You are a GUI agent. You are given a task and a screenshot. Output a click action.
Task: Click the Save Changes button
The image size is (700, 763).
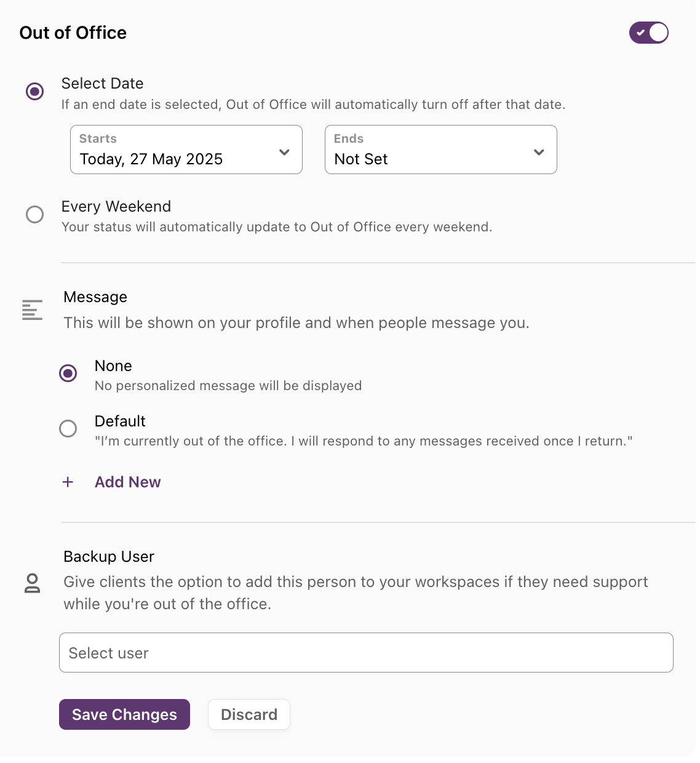124,714
